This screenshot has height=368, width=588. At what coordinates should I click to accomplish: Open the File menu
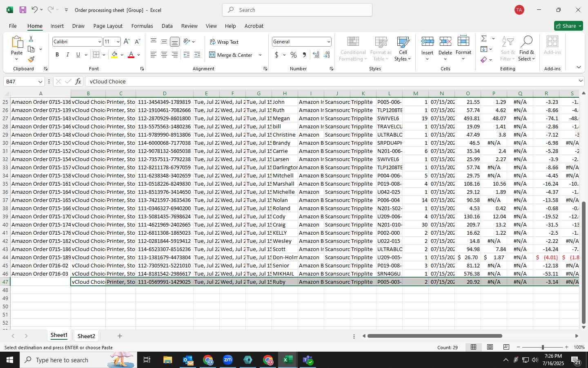13,26
